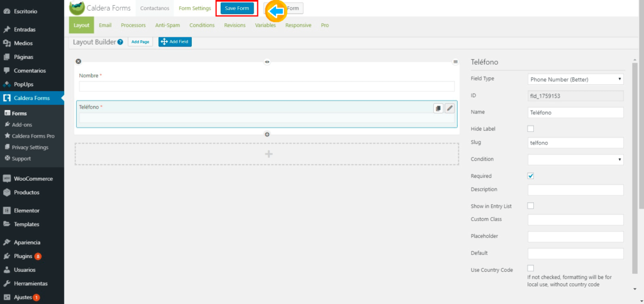Image resolution: width=644 pixels, height=304 pixels.
Task: Toggle the Hide Label checkbox
Action: pyautogui.click(x=530, y=129)
